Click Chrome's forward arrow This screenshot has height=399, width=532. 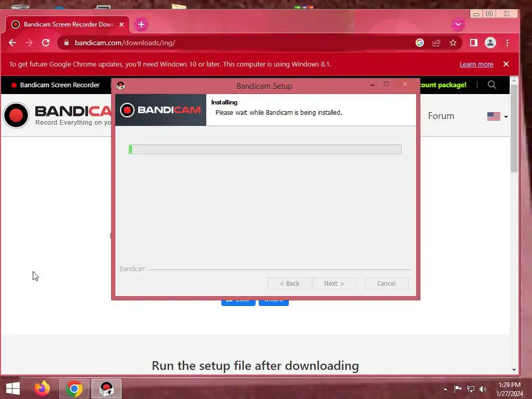(x=29, y=43)
